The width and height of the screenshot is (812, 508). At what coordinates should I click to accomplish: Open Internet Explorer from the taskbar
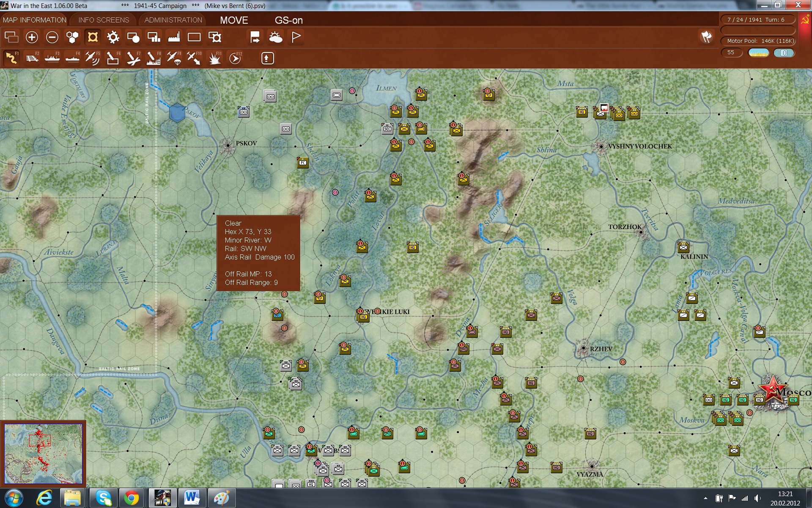point(44,498)
